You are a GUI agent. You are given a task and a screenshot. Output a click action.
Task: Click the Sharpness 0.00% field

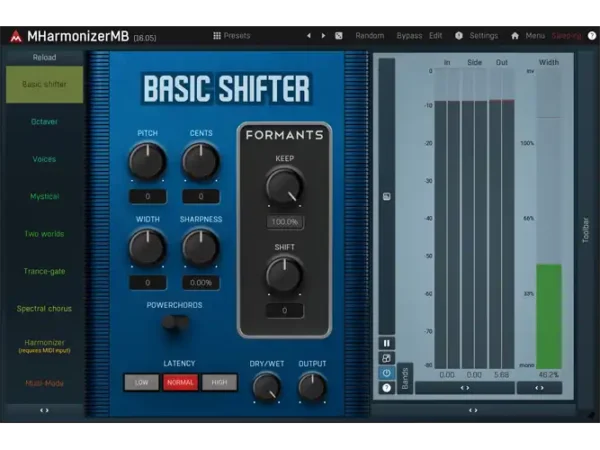[x=201, y=283]
